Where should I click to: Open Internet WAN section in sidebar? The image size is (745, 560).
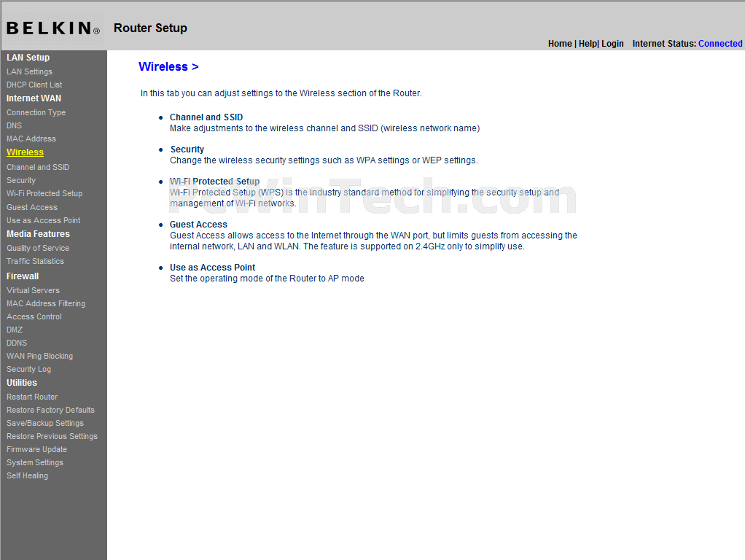(x=34, y=98)
